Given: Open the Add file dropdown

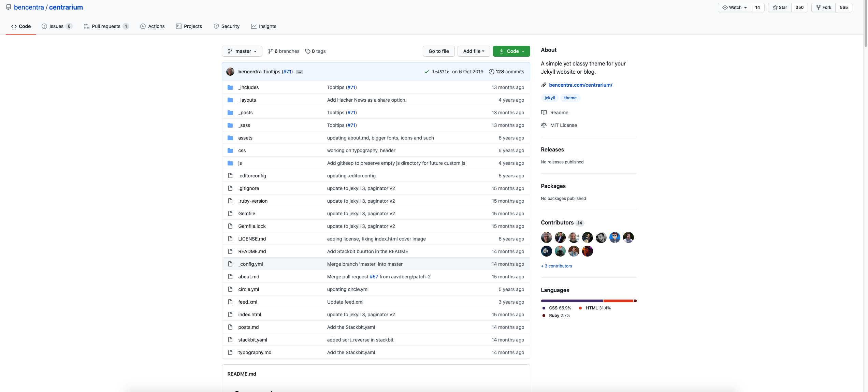Looking at the screenshot, I should pos(474,51).
